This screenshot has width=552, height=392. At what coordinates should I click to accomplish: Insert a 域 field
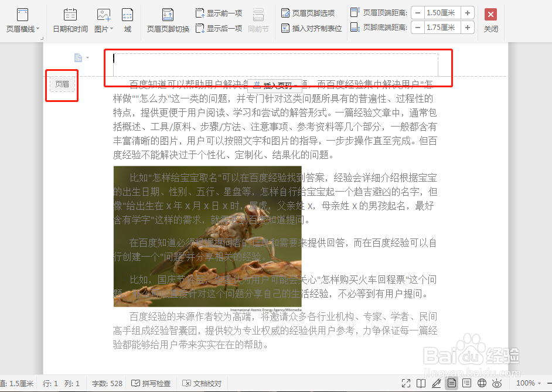click(x=127, y=20)
